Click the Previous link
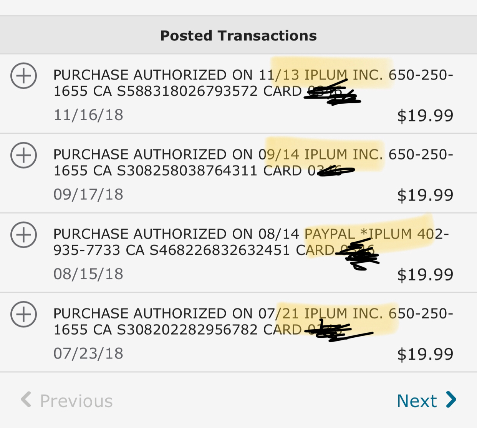Image resolution: width=477 pixels, height=448 pixels. click(66, 401)
